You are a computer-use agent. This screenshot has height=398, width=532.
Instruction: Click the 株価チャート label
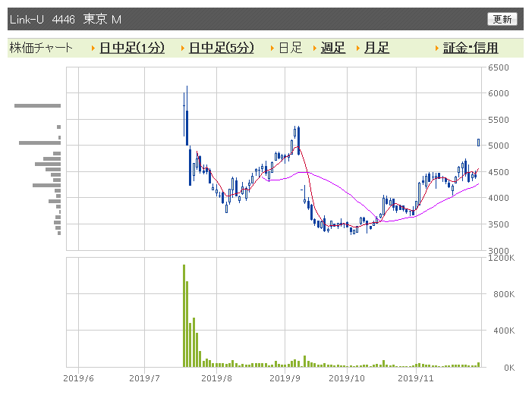click(x=41, y=48)
